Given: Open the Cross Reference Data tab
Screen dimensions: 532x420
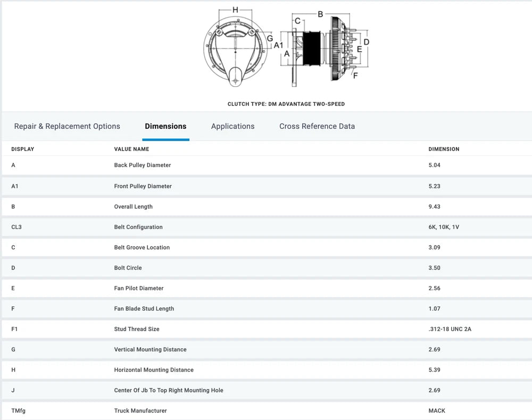Looking at the screenshot, I should pos(317,126).
